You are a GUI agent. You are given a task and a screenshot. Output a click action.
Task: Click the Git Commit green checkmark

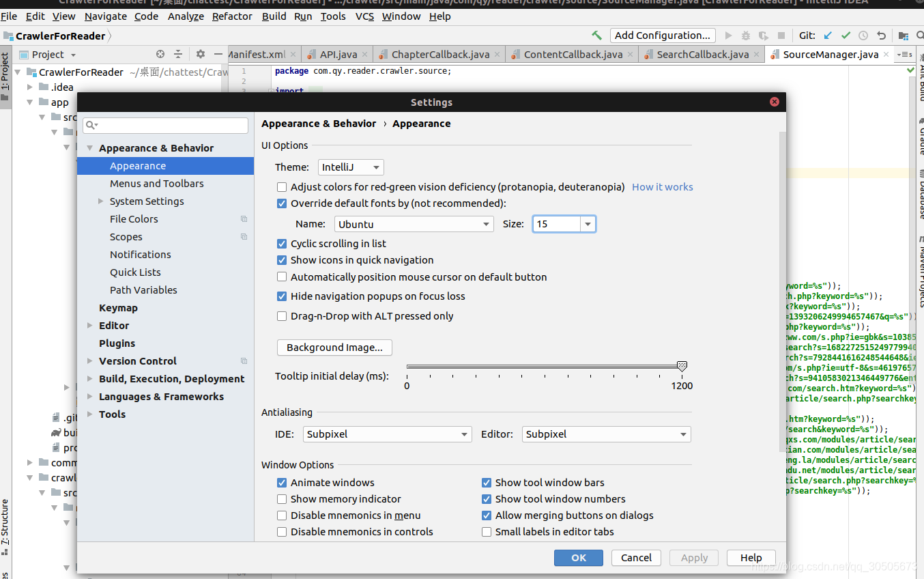(x=846, y=36)
